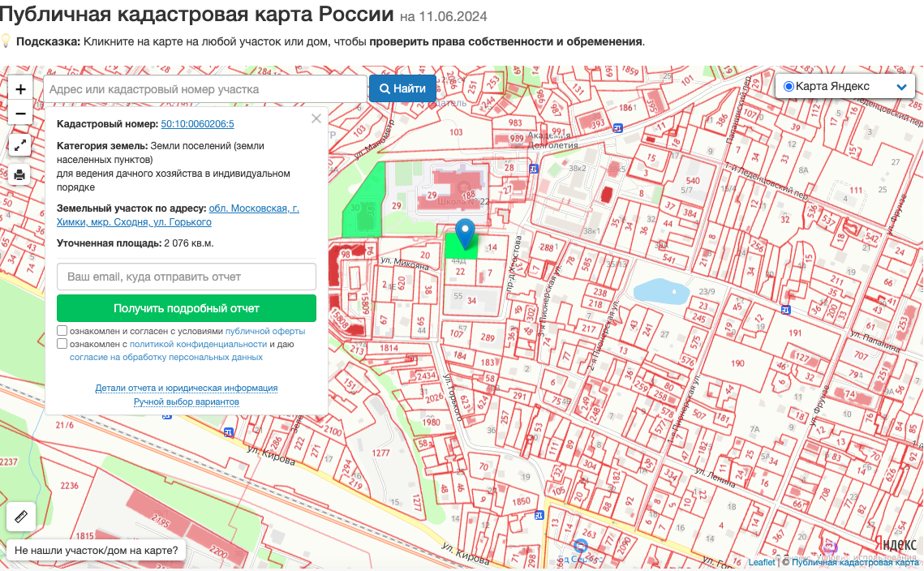
Task: Click the bus stop icon above ул. Кирова label
Action: 229,432
